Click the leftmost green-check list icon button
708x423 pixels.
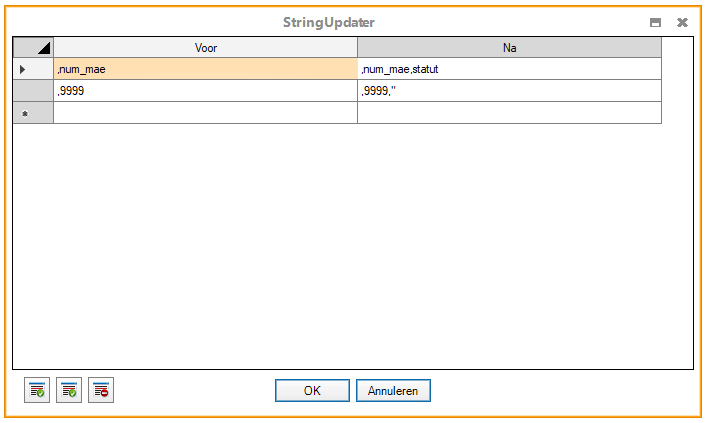tap(37, 390)
